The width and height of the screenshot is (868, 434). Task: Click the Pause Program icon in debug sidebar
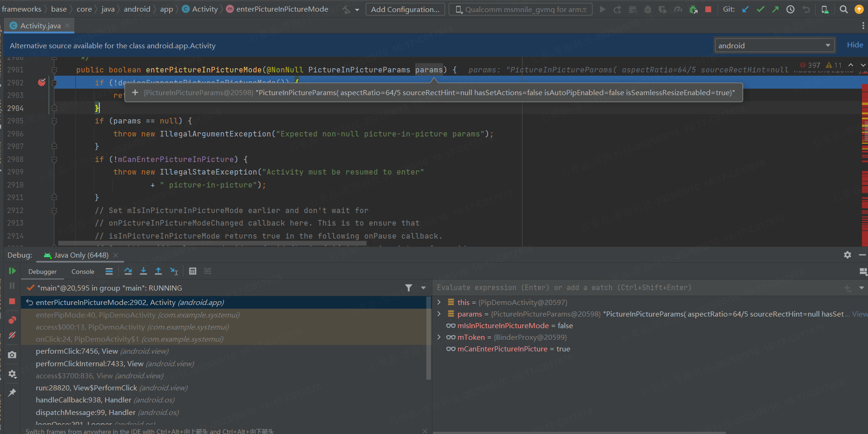(12, 285)
